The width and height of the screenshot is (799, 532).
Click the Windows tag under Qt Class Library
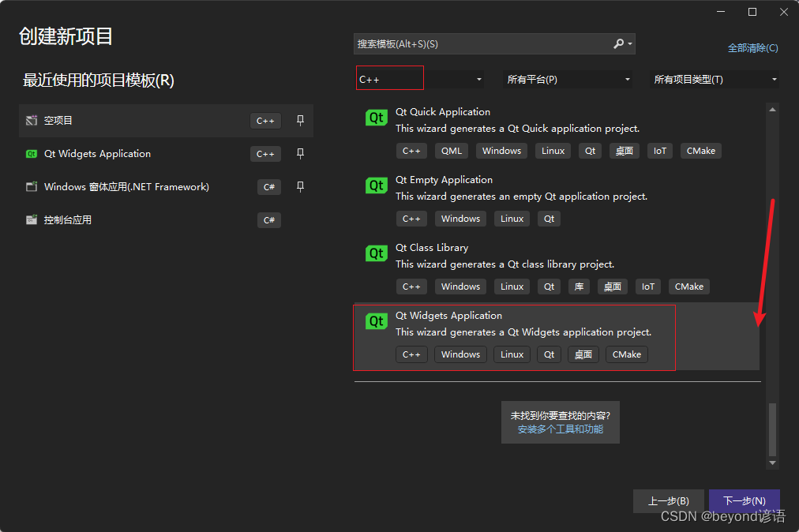pos(460,287)
